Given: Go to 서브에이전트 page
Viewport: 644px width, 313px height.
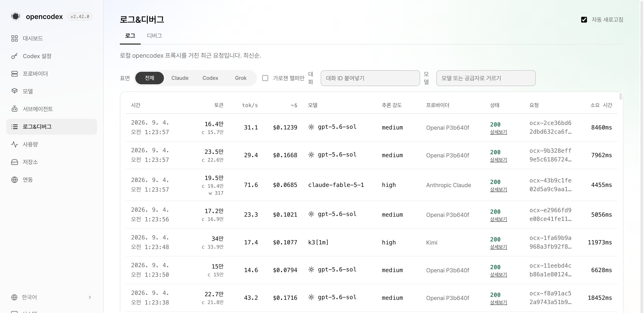Looking at the screenshot, I should 51,109.
